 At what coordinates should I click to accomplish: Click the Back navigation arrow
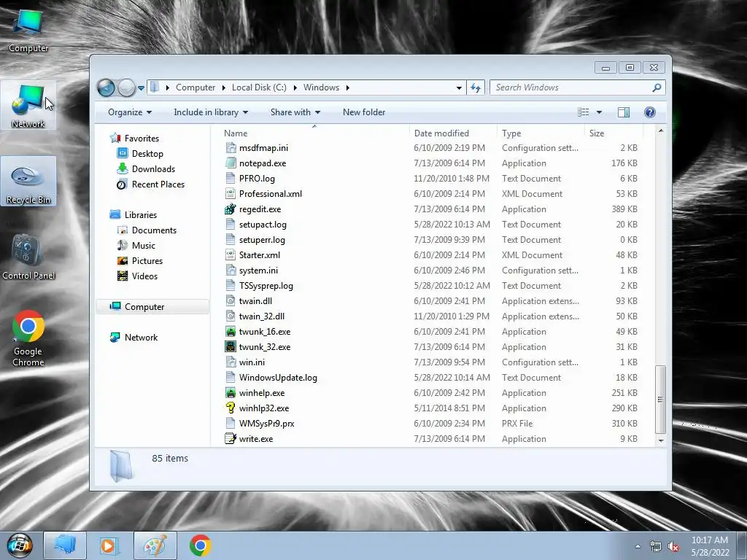pos(106,87)
